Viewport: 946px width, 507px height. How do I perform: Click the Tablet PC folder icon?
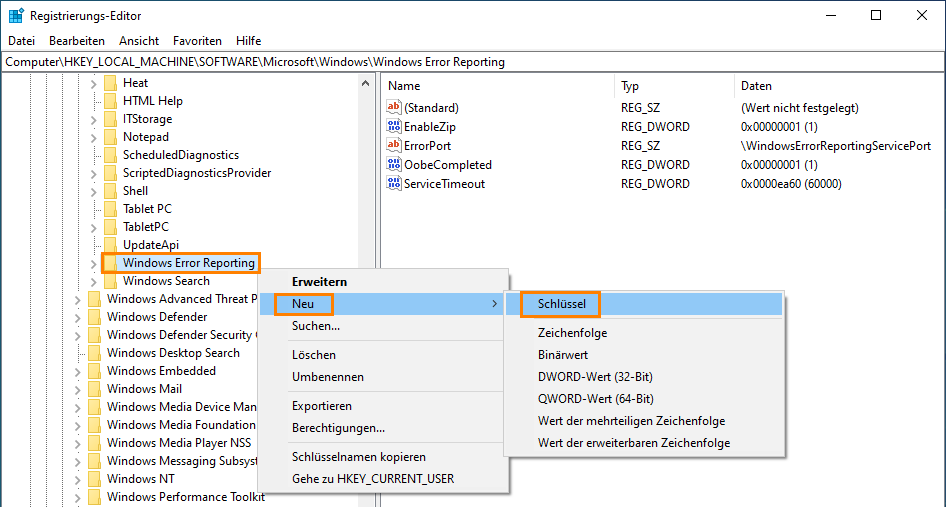110,209
